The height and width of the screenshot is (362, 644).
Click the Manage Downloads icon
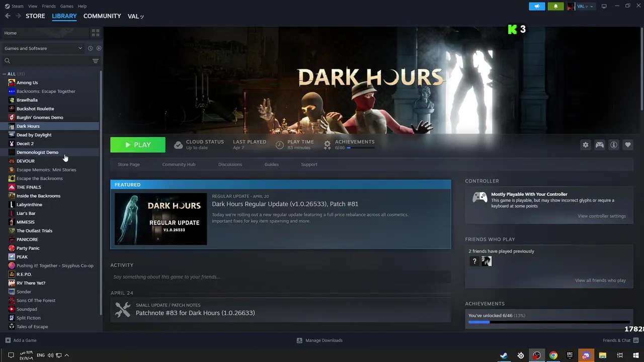[299, 340]
